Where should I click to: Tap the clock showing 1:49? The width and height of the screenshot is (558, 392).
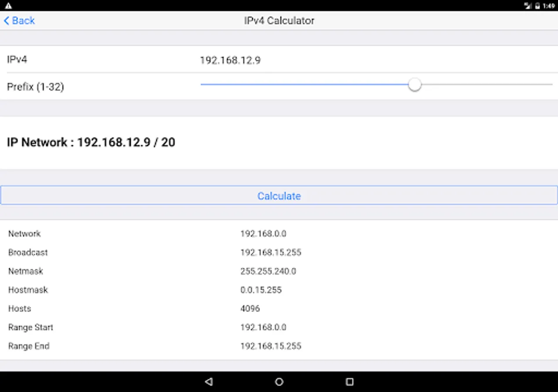pos(549,6)
